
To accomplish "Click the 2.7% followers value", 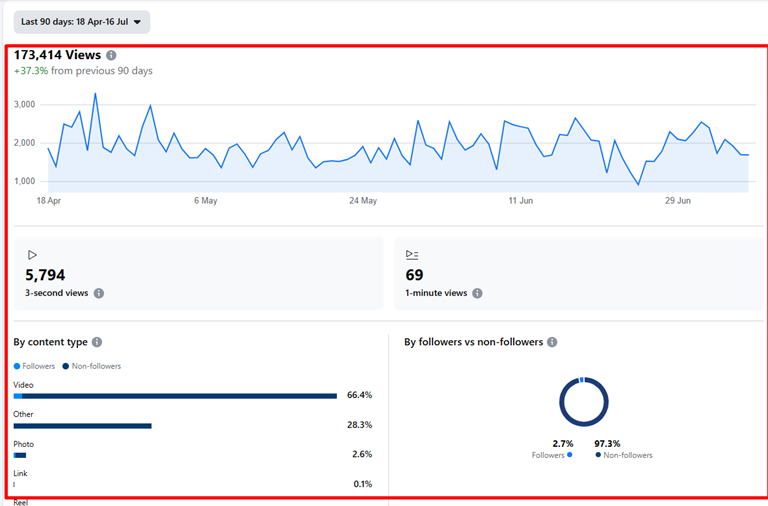I will pyautogui.click(x=563, y=444).
